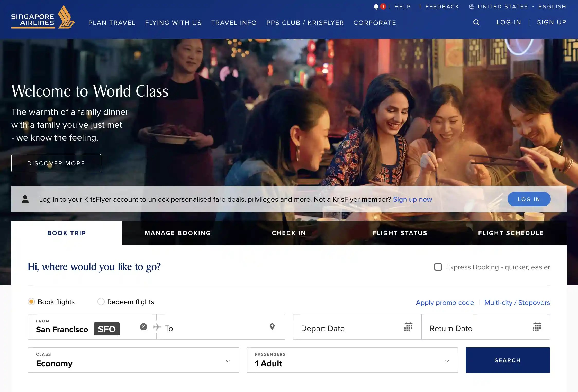Image resolution: width=578 pixels, height=392 pixels.
Task: Change the English language selector
Action: click(x=553, y=7)
